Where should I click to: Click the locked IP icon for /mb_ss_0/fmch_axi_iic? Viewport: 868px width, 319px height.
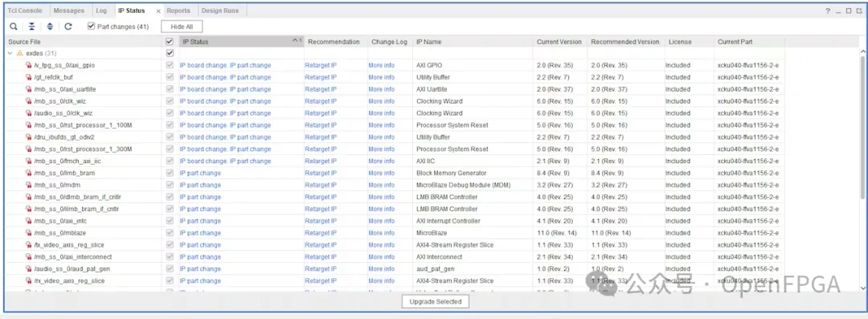(x=29, y=162)
